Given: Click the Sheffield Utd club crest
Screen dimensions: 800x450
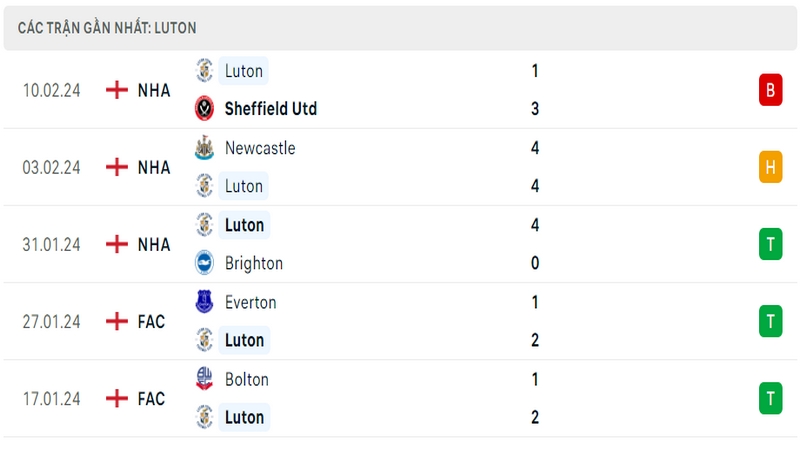Looking at the screenshot, I should pos(205,108).
